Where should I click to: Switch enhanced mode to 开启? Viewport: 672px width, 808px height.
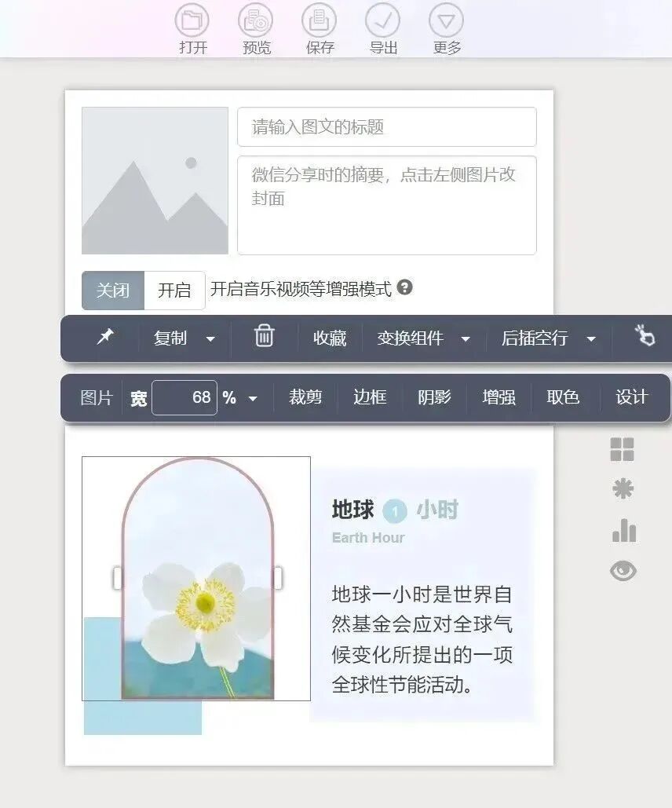coord(174,290)
